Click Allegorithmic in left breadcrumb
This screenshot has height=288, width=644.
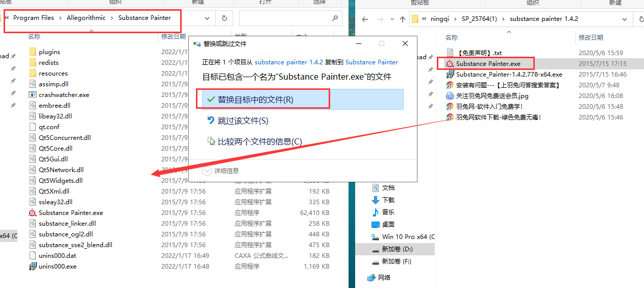coord(86,17)
